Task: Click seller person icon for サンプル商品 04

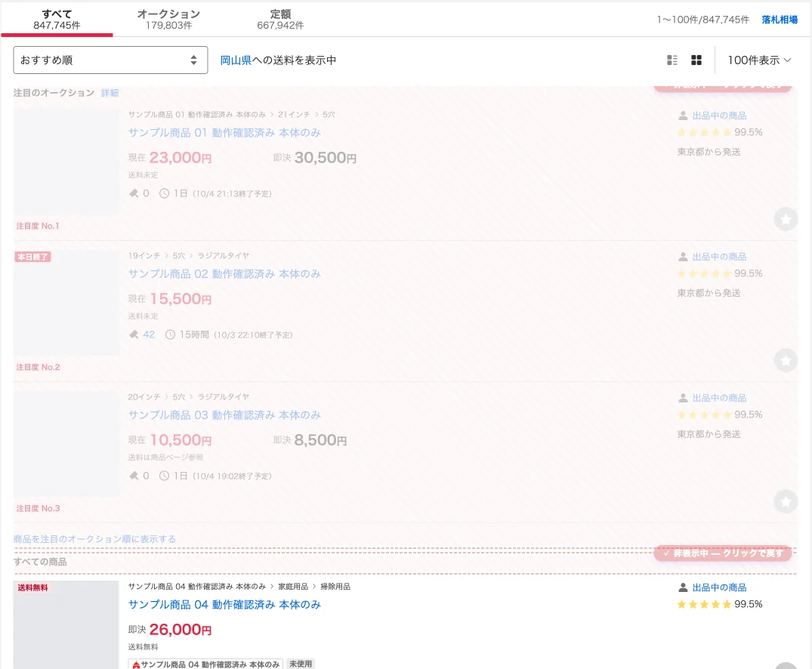Action: pos(683,587)
